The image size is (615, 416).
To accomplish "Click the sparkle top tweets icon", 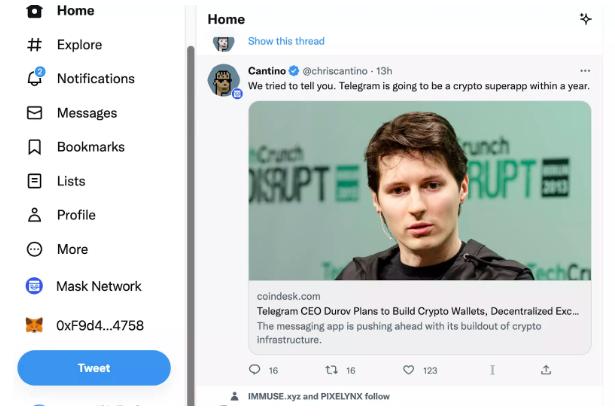I will tap(585, 19).
